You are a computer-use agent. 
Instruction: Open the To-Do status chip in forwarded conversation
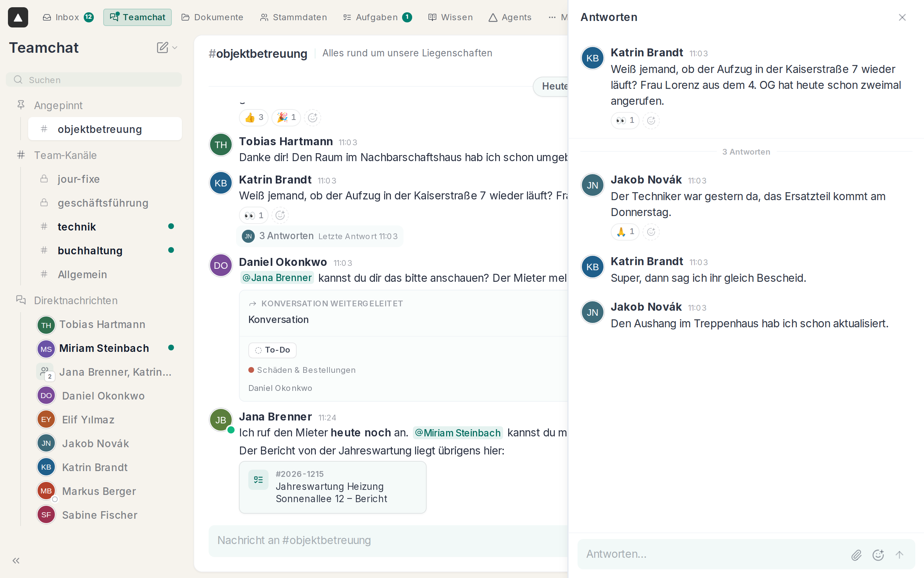pyautogui.click(x=272, y=350)
